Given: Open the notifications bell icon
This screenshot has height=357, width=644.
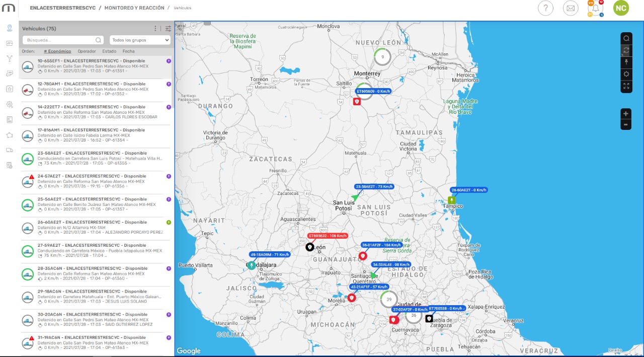Looking at the screenshot, I should [x=595, y=9].
